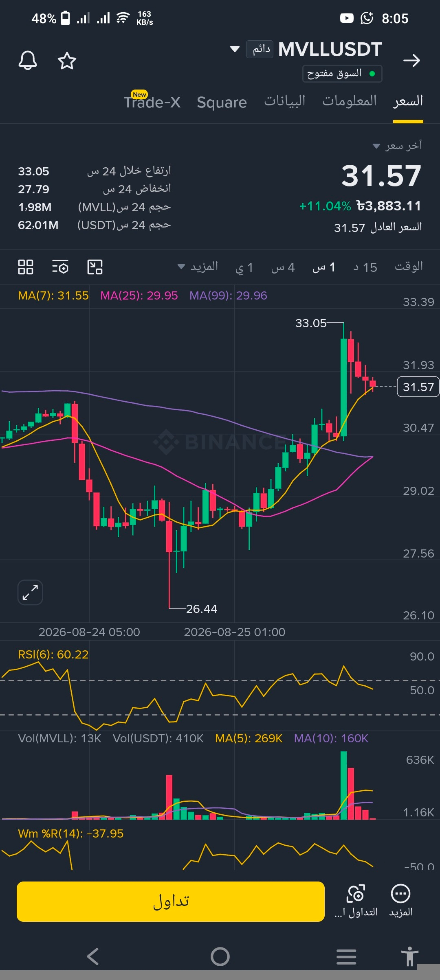This screenshot has width=440, height=980.
Task: Open the Square tab
Action: pos(222,102)
